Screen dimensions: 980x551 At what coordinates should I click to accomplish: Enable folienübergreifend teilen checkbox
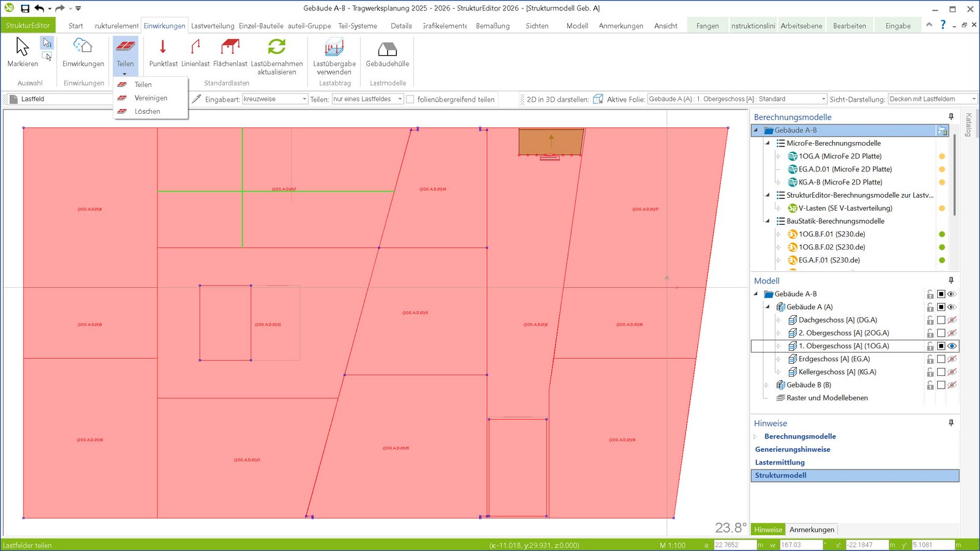[410, 99]
